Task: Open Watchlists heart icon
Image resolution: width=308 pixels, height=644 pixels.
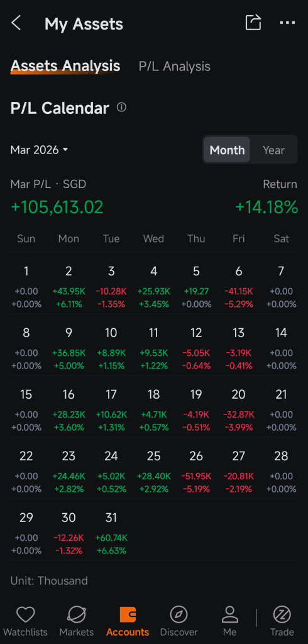Action: (26, 615)
